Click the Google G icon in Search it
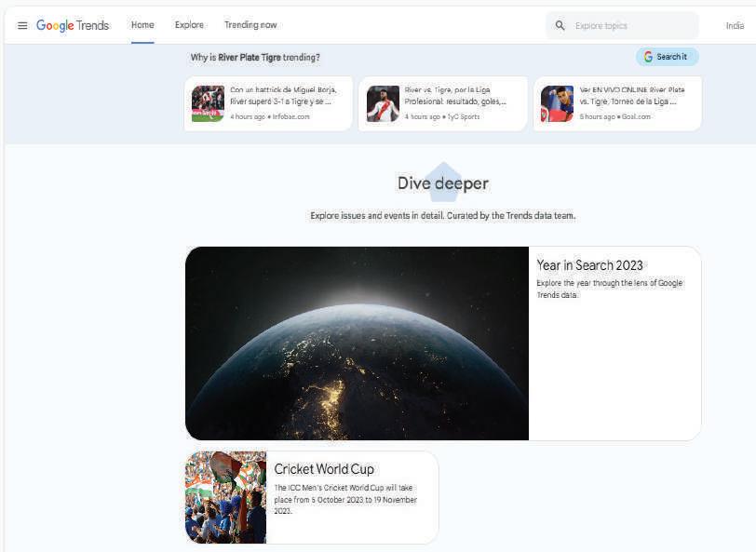 click(x=648, y=57)
